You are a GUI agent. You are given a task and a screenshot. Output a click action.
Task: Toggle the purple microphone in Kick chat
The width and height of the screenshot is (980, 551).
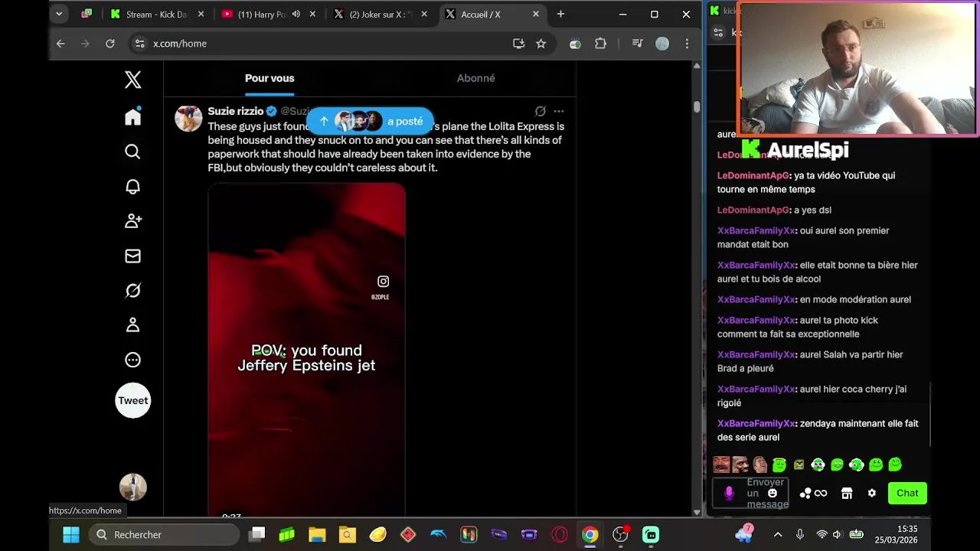pos(729,494)
